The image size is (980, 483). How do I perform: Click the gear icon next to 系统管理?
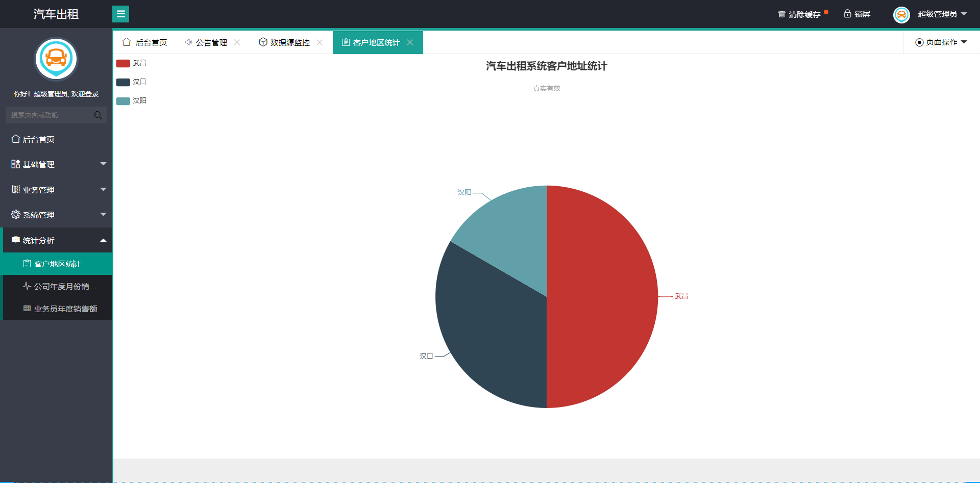pos(16,214)
